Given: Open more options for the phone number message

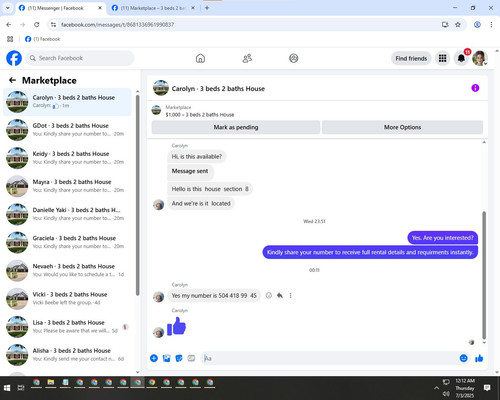Looking at the screenshot, I should (290, 295).
